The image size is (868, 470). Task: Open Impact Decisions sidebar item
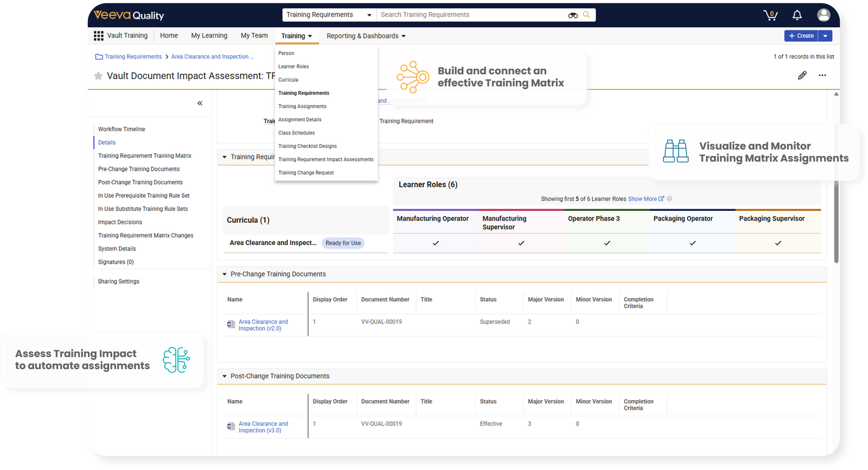tap(120, 222)
